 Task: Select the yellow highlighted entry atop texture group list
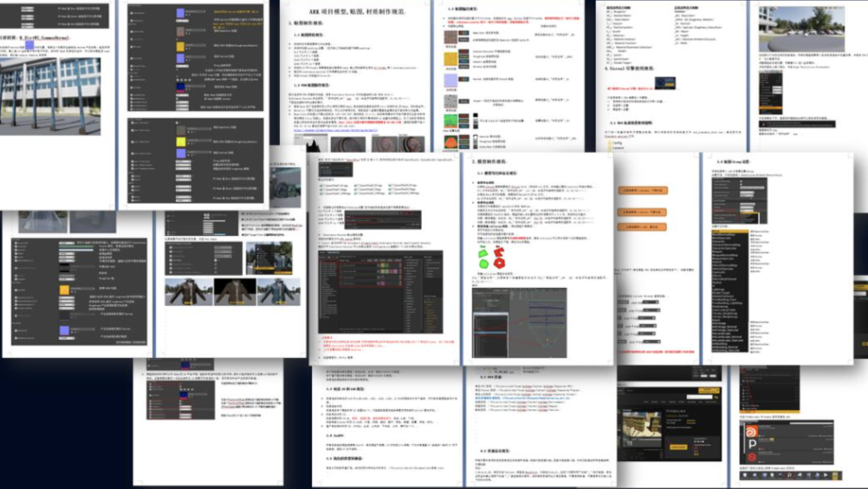729,231
